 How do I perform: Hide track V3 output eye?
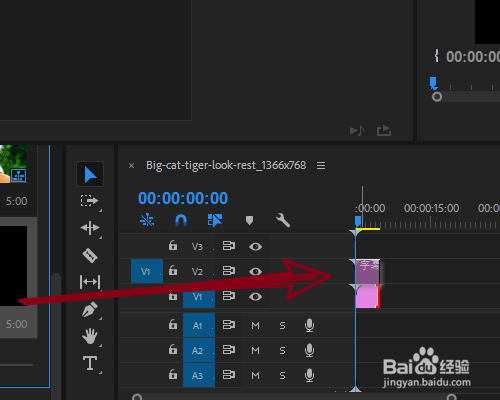[x=255, y=246]
